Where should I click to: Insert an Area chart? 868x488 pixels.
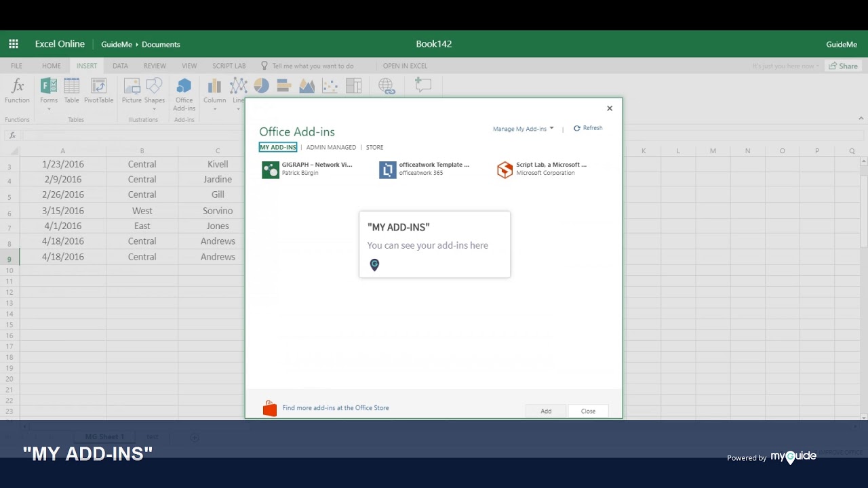click(307, 85)
